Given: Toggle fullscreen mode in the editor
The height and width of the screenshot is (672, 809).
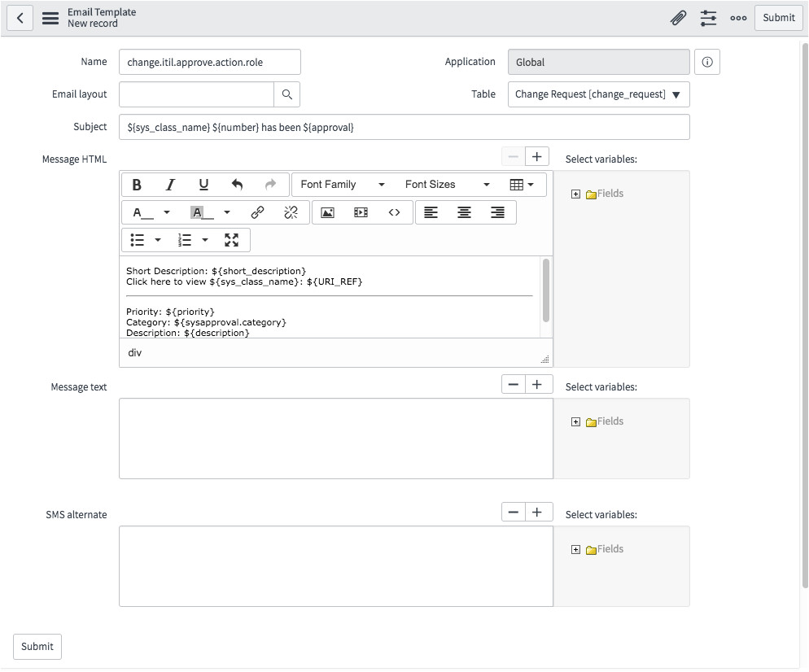Looking at the screenshot, I should 232,240.
